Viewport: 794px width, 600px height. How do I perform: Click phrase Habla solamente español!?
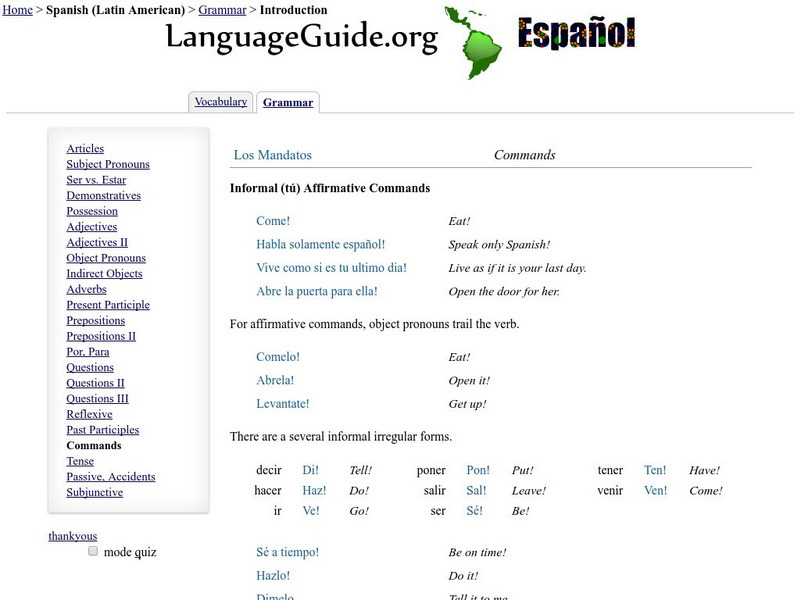click(x=321, y=245)
